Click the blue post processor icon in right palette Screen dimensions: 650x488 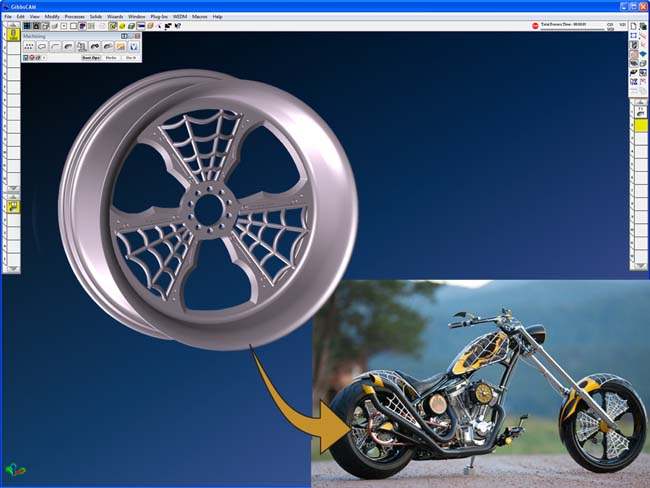(x=633, y=82)
